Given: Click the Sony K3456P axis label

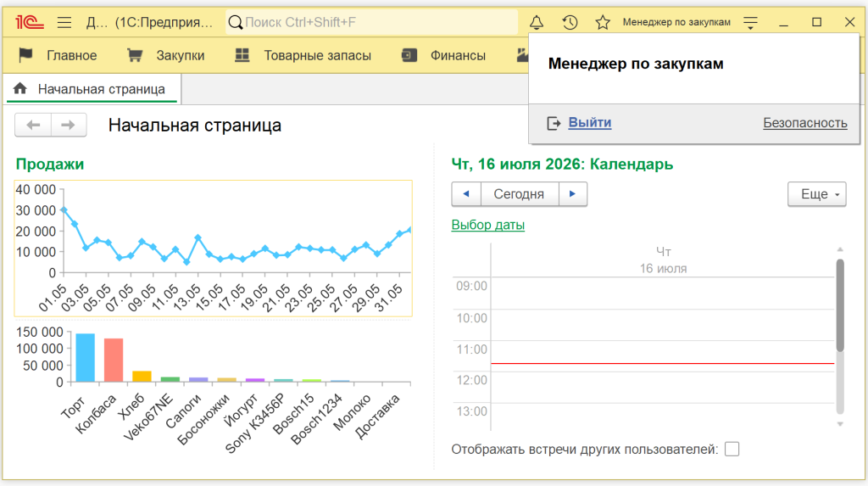Looking at the screenshot, I should click(255, 423).
